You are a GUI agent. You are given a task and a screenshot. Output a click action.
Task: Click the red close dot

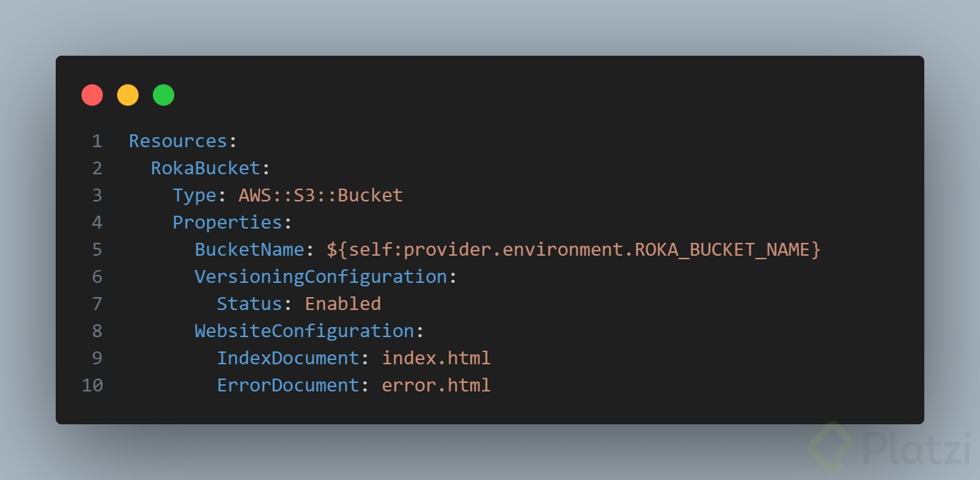[x=92, y=95]
